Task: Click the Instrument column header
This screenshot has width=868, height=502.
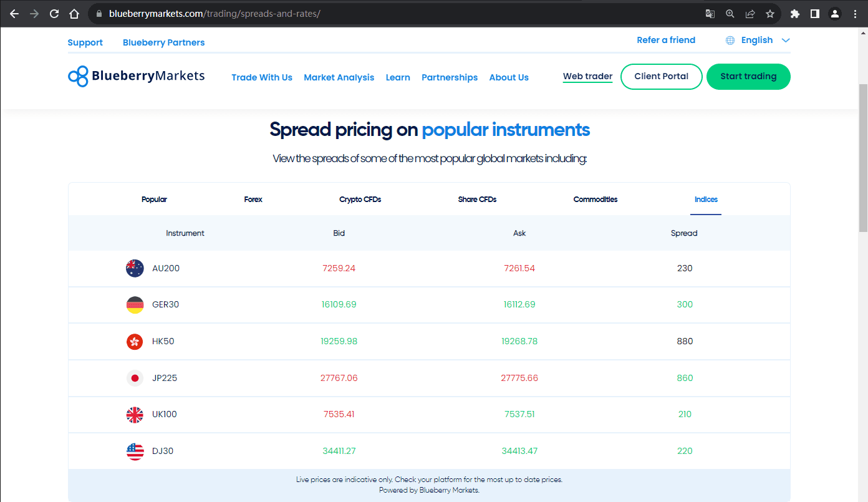Action: click(x=185, y=233)
